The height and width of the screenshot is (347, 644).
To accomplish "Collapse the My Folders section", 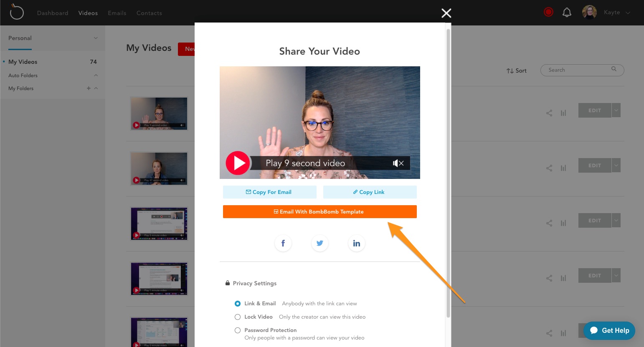I will pyautogui.click(x=96, y=88).
